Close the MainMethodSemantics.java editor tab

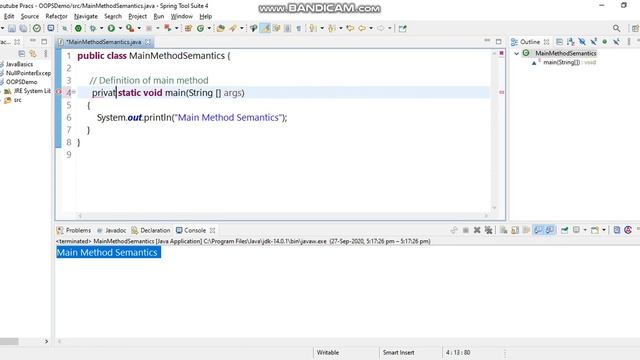[148, 42]
